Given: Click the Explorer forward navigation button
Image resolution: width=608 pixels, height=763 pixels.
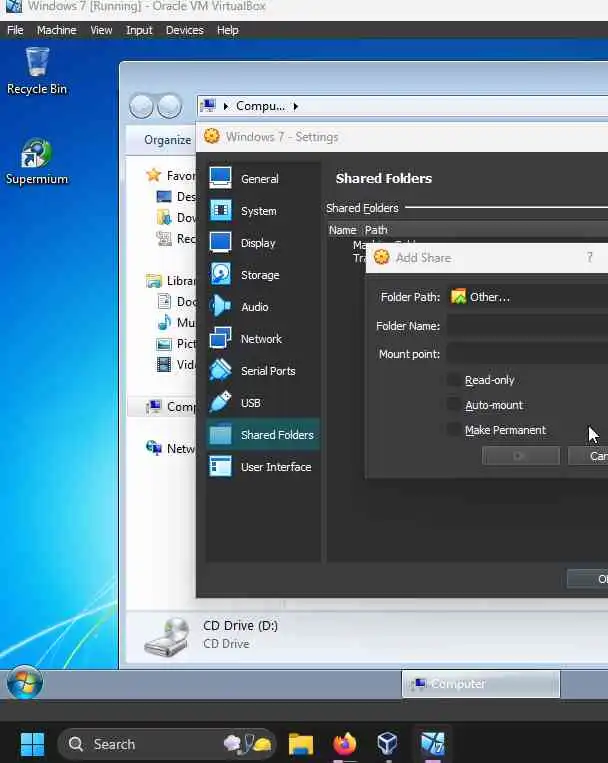Looking at the screenshot, I should click(x=169, y=106).
